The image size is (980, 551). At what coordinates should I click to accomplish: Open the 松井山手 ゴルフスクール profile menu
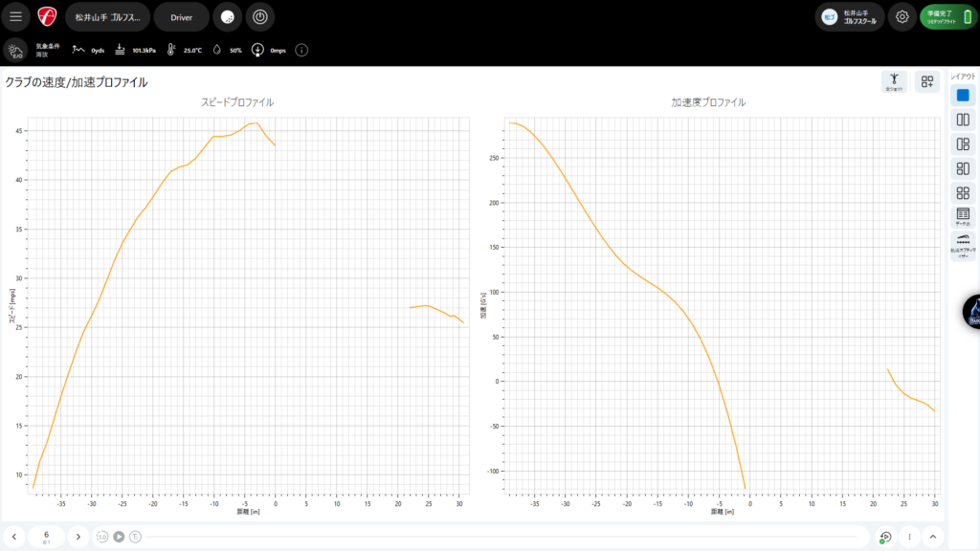(849, 17)
